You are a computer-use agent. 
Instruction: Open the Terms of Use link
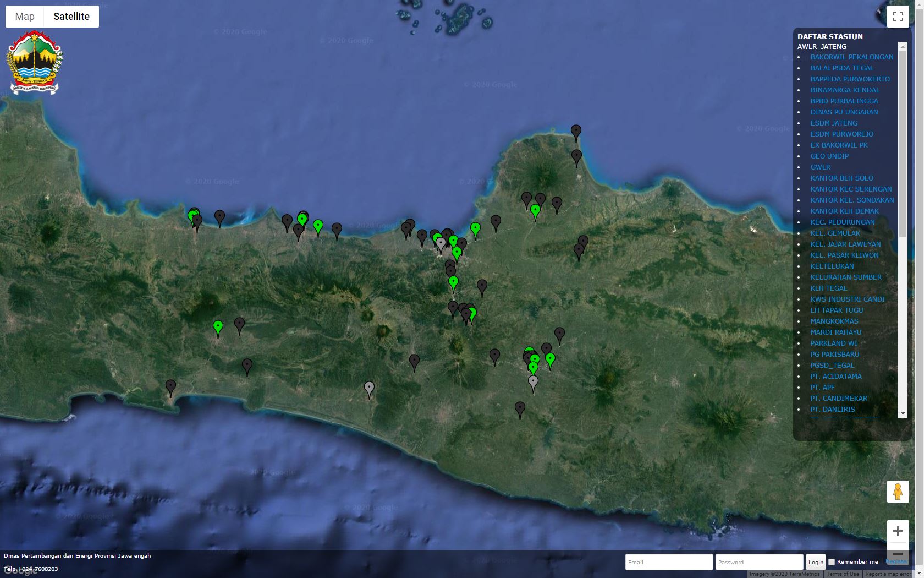pos(842,574)
